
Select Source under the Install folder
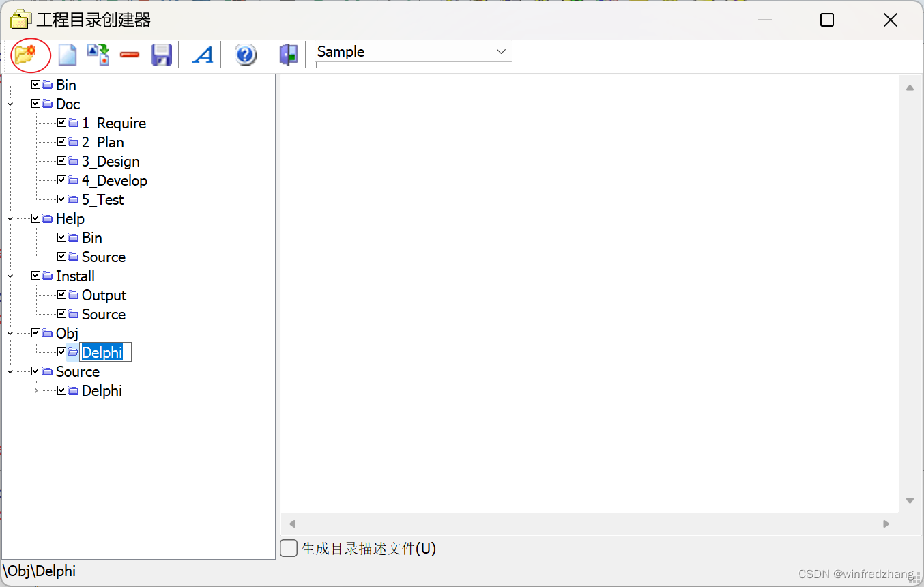click(x=104, y=314)
